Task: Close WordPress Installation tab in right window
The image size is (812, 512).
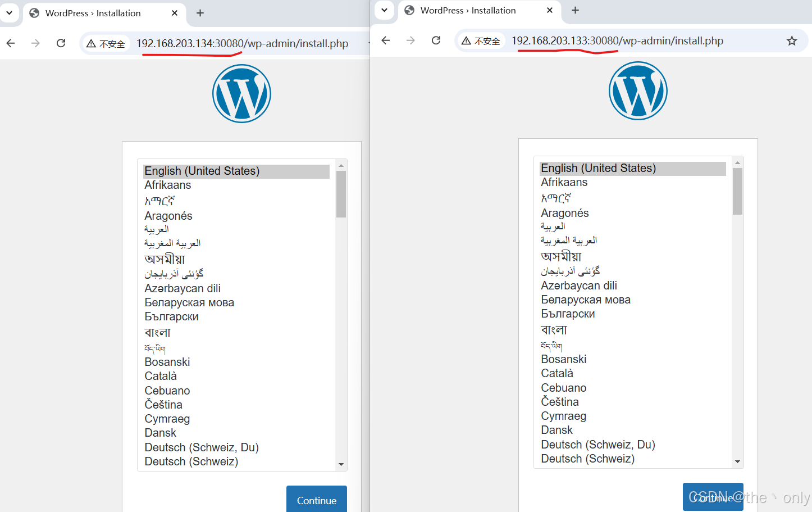Action: pyautogui.click(x=550, y=10)
